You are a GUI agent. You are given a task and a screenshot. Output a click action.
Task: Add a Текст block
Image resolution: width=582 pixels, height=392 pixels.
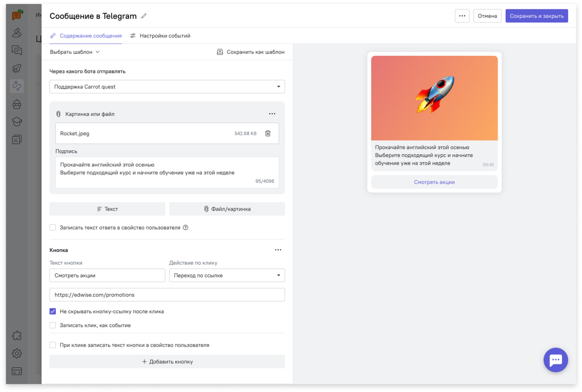pyautogui.click(x=107, y=209)
